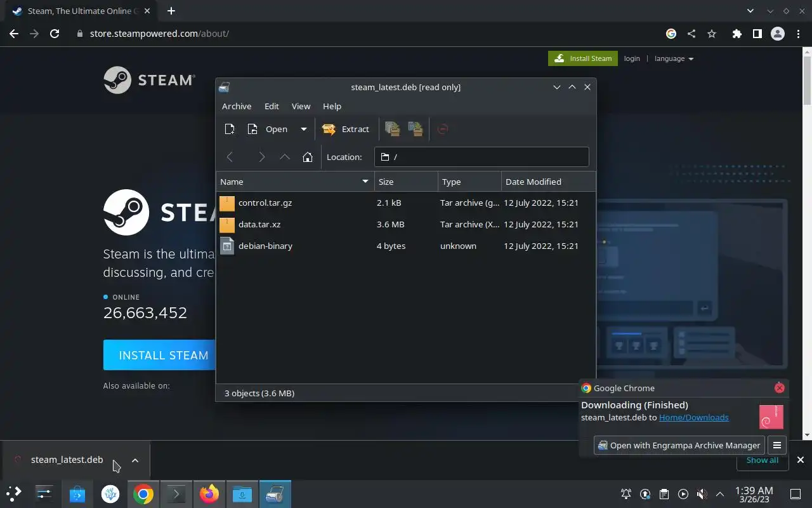
Task: Open the language dropdown on Steam page
Action: point(674,58)
